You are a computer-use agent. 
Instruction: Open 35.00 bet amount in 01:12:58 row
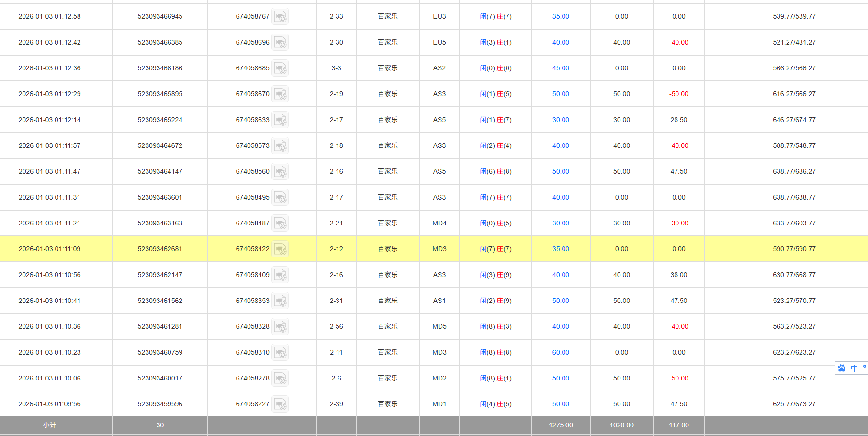pos(561,16)
